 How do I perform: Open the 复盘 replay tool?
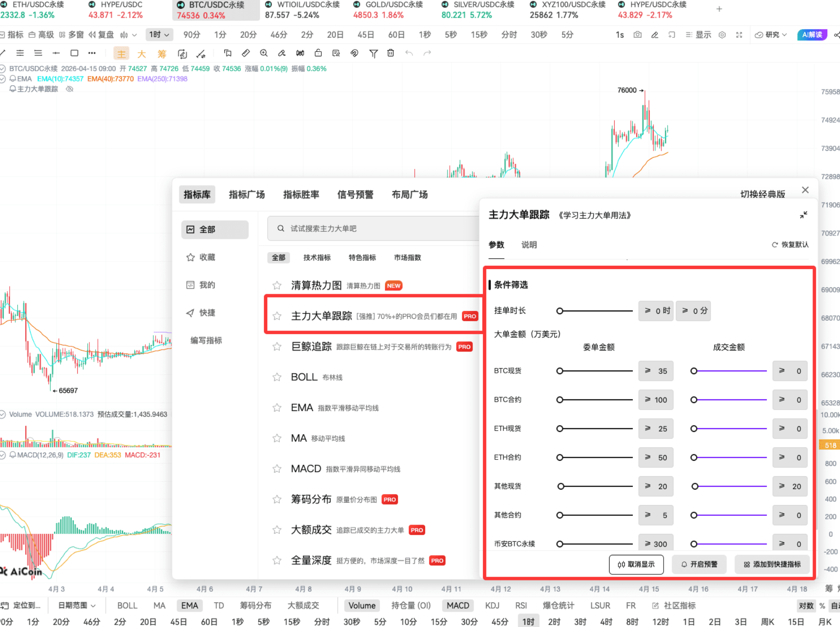[x=103, y=34]
